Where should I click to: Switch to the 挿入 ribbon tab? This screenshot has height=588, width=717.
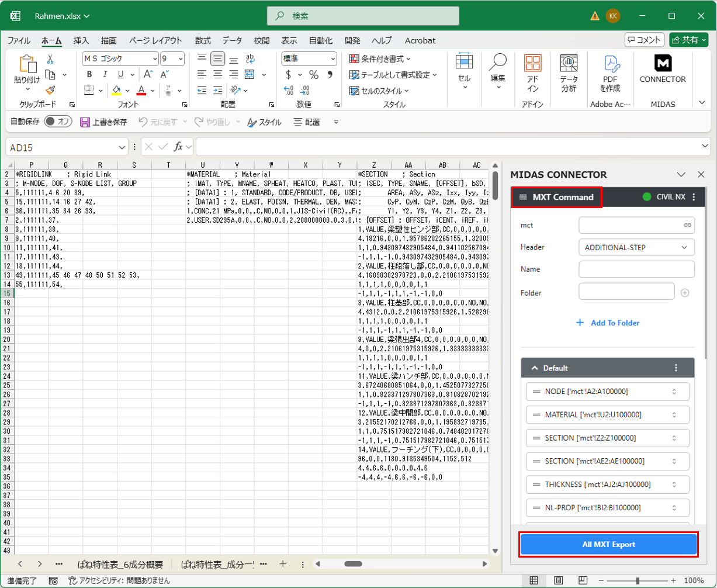point(81,40)
